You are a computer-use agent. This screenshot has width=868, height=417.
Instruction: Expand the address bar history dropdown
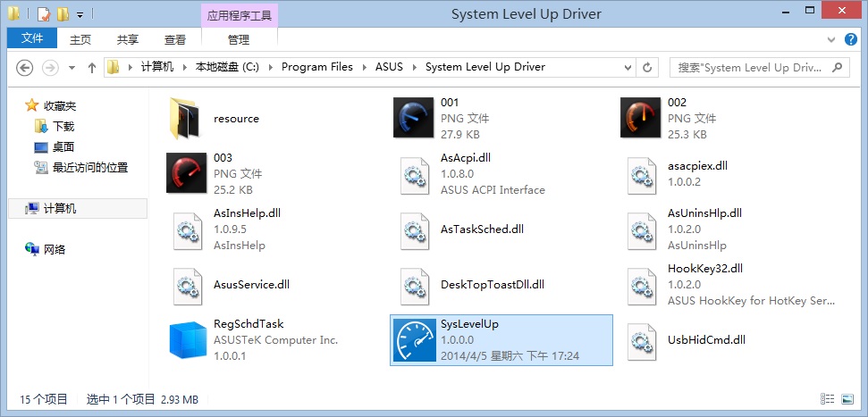click(628, 68)
